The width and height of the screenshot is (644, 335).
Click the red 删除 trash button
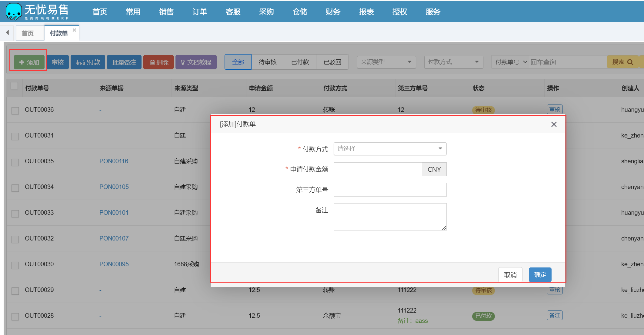click(158, 62)
